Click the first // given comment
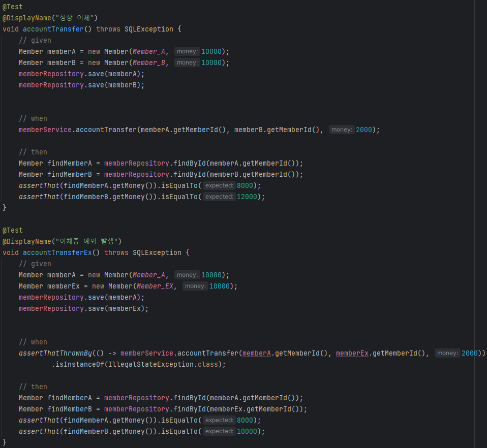487x448 pixels. (35, 40)
